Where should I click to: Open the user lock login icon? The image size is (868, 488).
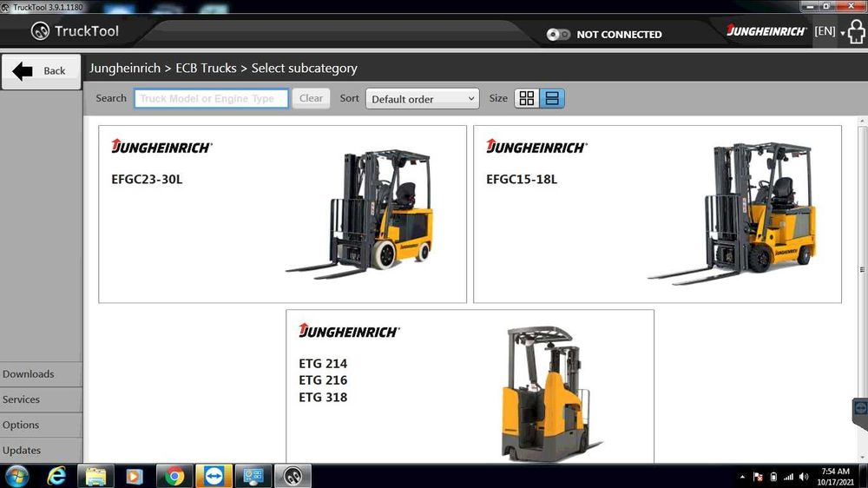[857, 31]
